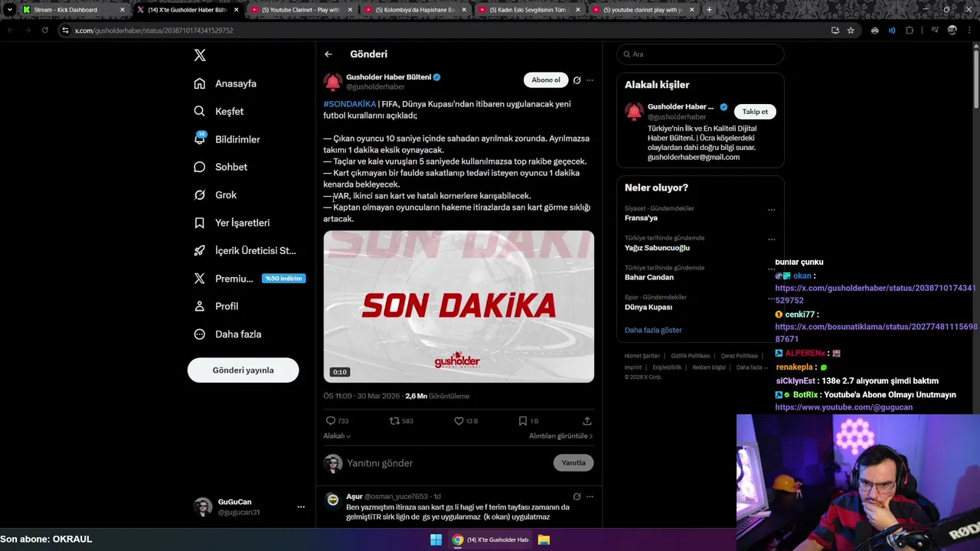Open Yağız Sabuncuoğlu trending topic

pyautogui.click(x=657, y=248)
